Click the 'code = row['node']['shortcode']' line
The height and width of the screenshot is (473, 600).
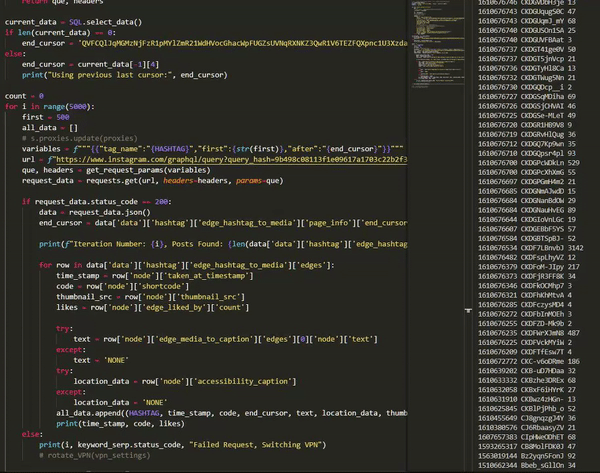122,286
